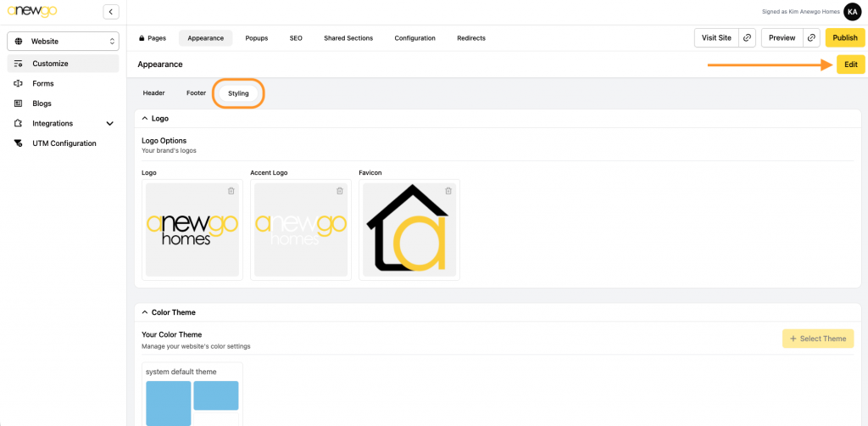868x426 pixels.
Task: Click the Edit button
Action: tap(850, 64)
